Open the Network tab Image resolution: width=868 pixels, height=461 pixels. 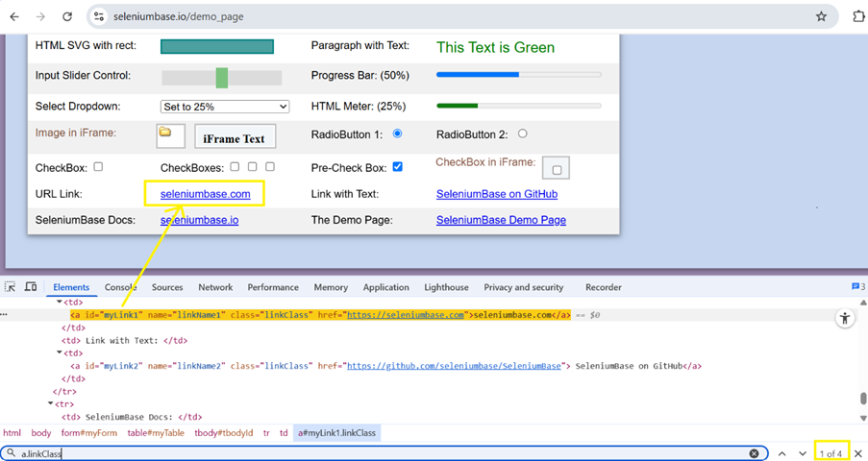(215, 287)
